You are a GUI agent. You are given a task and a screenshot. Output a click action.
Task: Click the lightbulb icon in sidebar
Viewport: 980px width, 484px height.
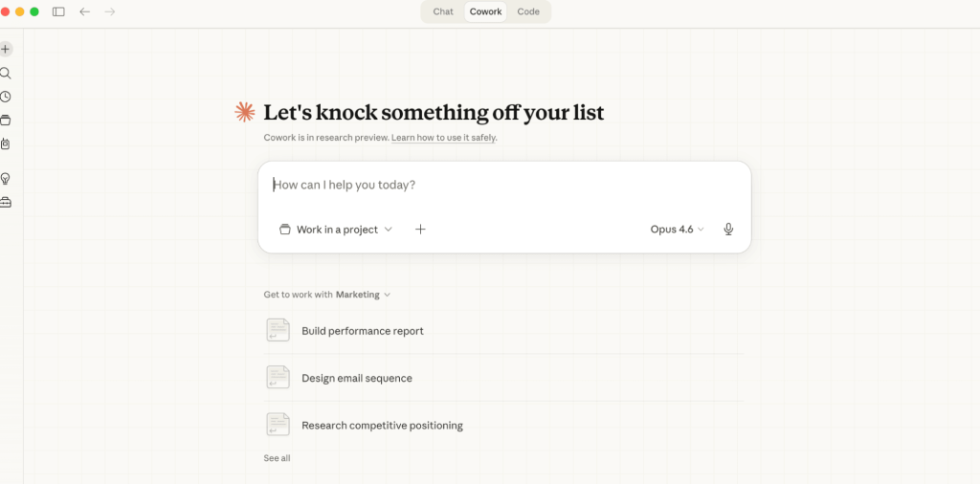pos(5,179)
